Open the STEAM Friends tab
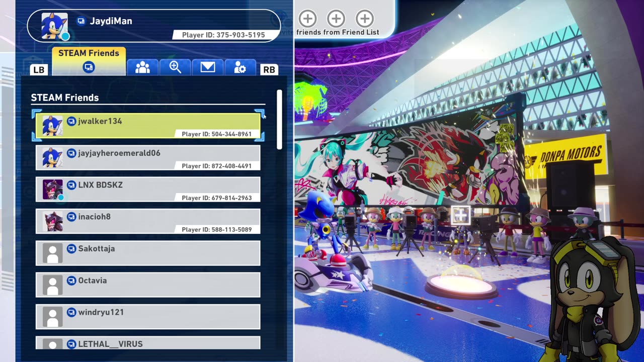This screenshot has height=362, width=644. point(89,61)
